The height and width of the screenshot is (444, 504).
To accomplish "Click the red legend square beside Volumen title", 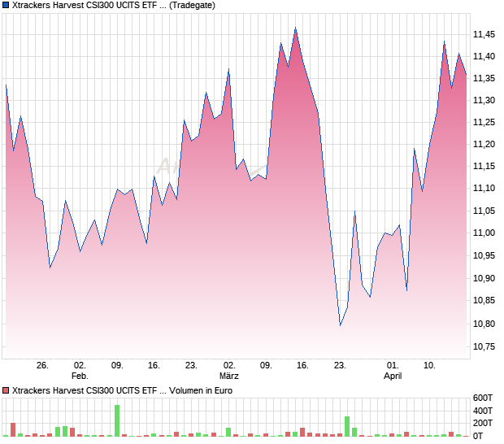I will [6, 390].
